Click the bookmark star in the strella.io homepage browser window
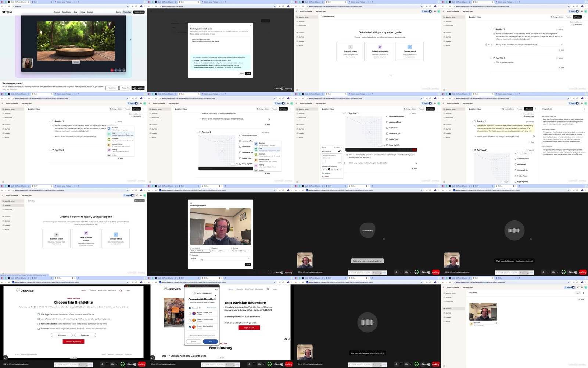 point(128,6)
